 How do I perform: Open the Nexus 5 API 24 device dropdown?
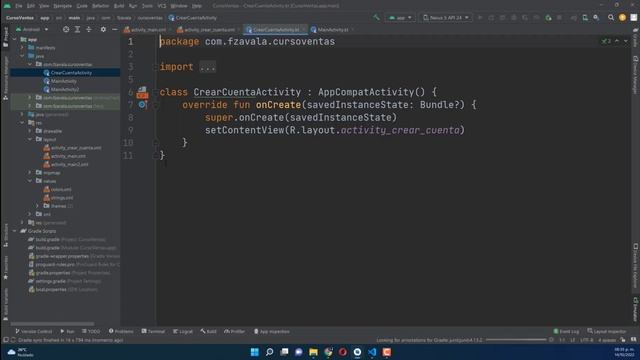pos(446,18)
